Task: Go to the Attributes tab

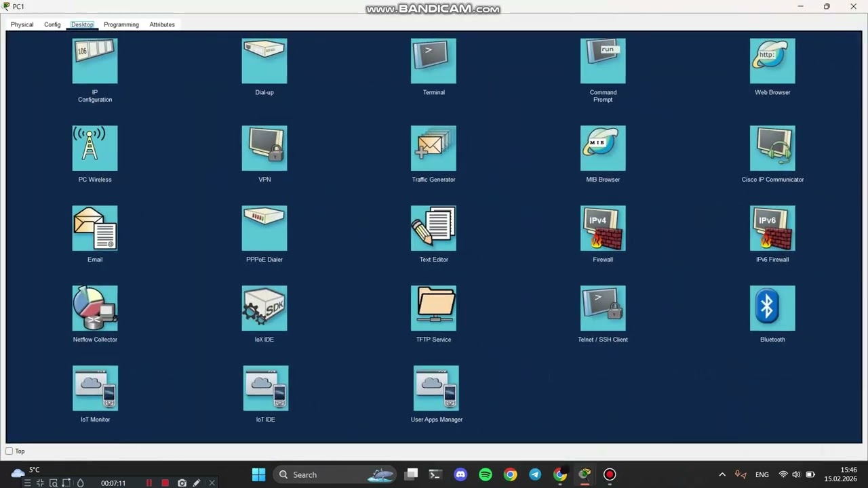Action: (x=162, y=24)
